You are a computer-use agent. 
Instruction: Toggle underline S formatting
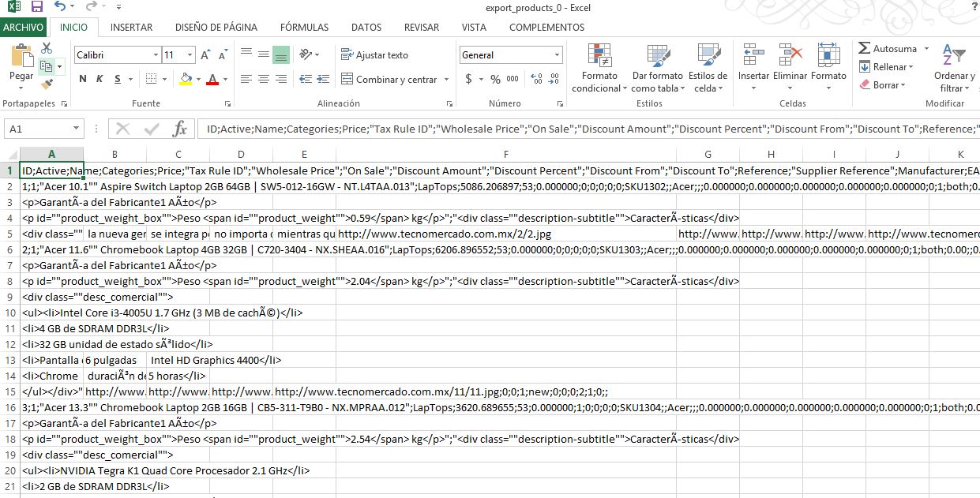[x=118, y=79]
